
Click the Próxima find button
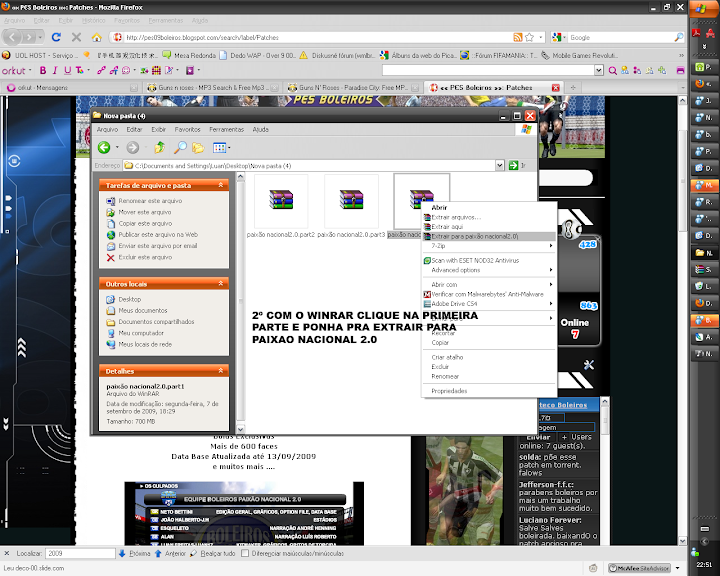click(135, 553)
